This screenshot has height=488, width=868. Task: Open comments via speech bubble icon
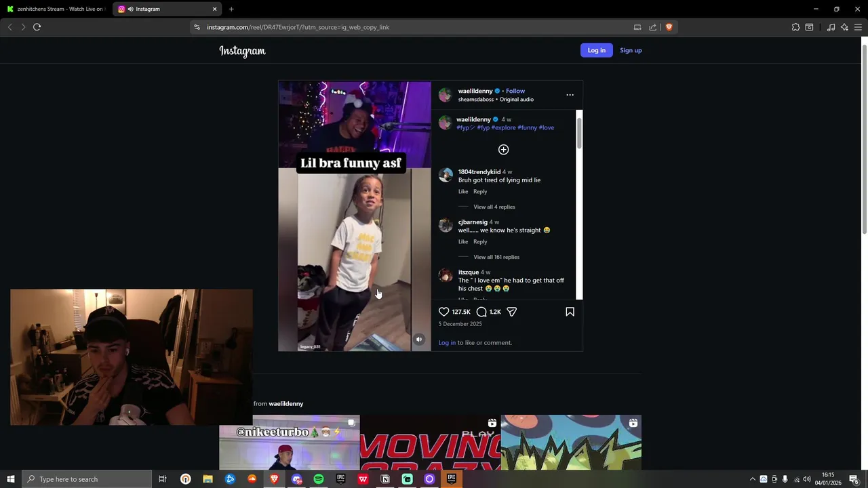(481, 312)
